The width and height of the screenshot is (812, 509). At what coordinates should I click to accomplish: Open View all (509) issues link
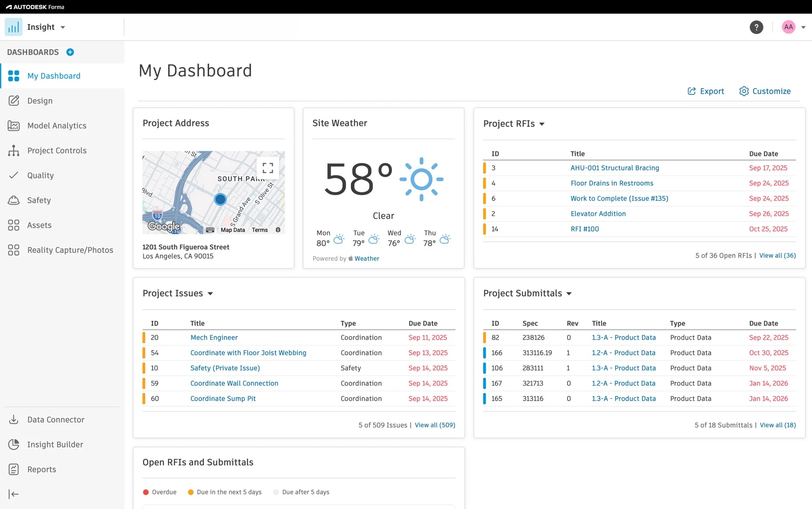click(435, 425)
